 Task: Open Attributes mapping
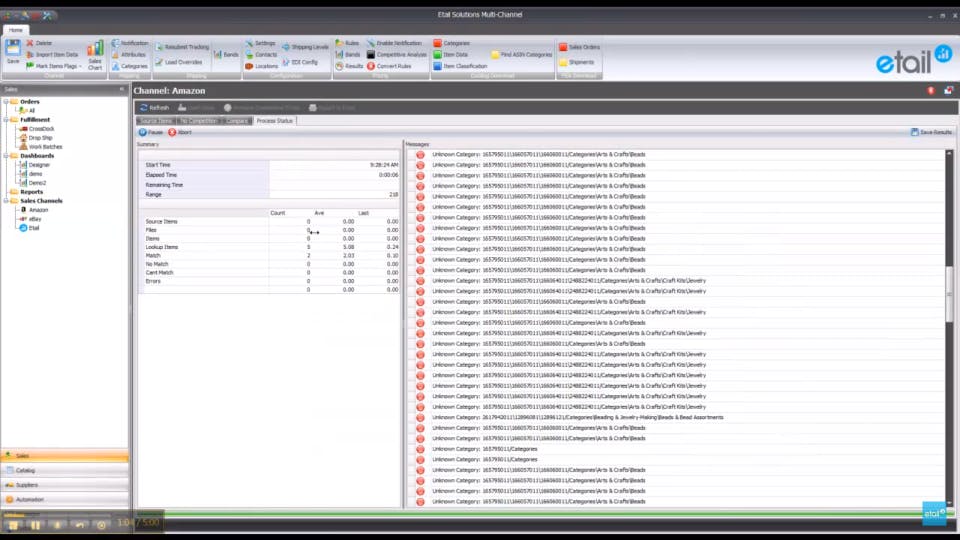coord(129,54)
